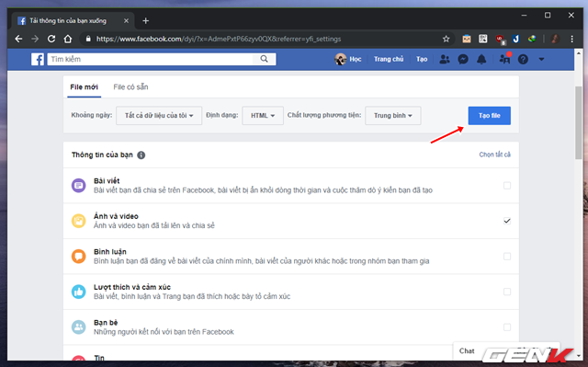
Task: Expand the Facebook account dropdown arrow
Action: (x=541, y=59)
